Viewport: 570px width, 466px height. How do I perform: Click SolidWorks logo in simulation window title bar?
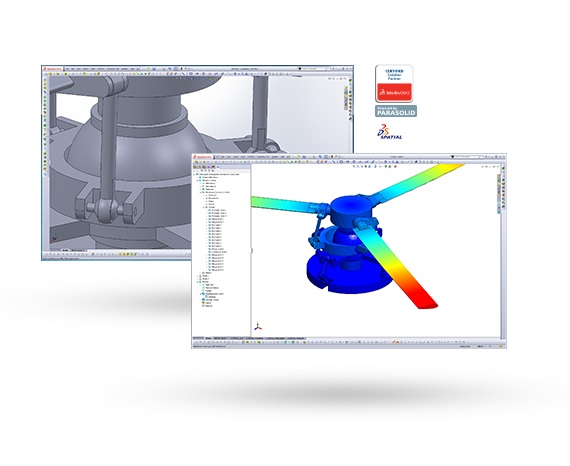coord(202,157)
